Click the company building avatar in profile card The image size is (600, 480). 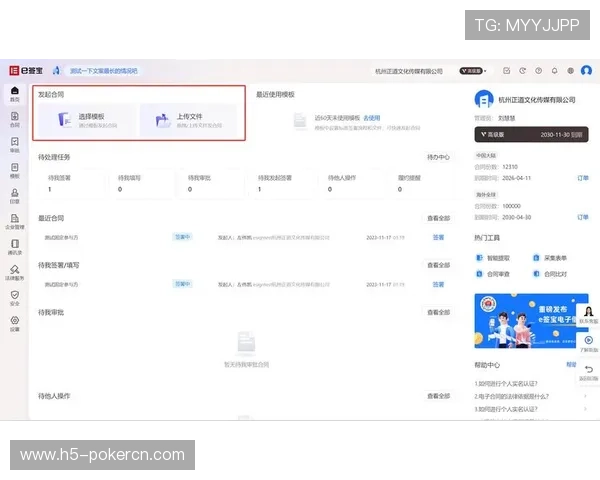[x=484, y=100]
